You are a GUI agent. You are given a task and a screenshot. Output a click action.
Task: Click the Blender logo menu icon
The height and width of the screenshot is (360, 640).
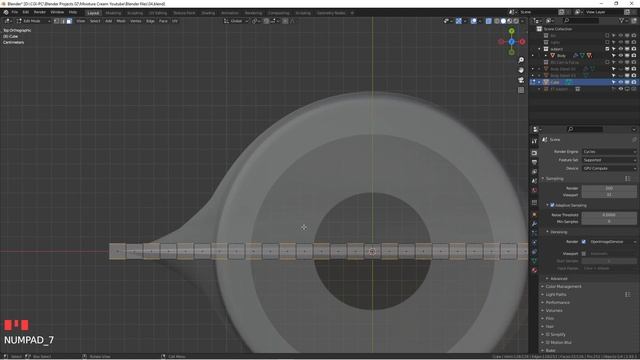(6, 12)
